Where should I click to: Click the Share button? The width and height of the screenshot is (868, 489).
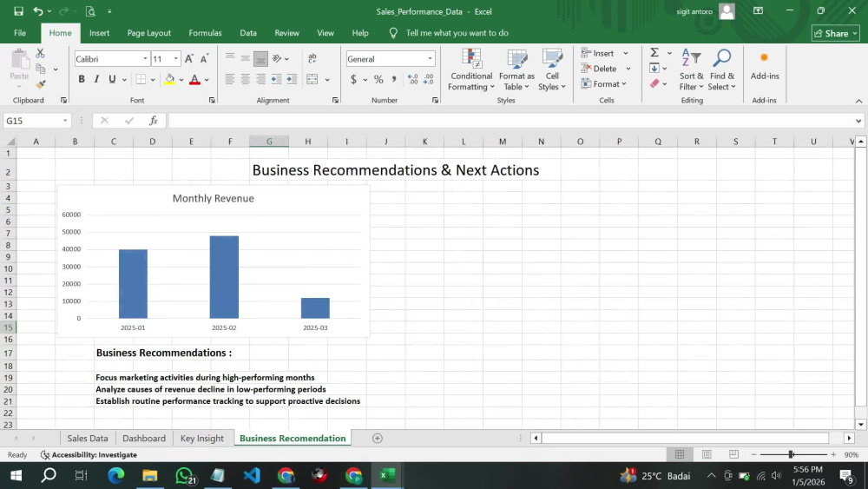point(836,33)
